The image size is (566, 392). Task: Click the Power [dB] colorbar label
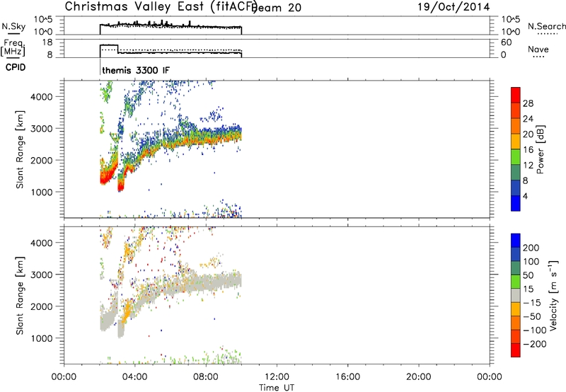[540, 149]
